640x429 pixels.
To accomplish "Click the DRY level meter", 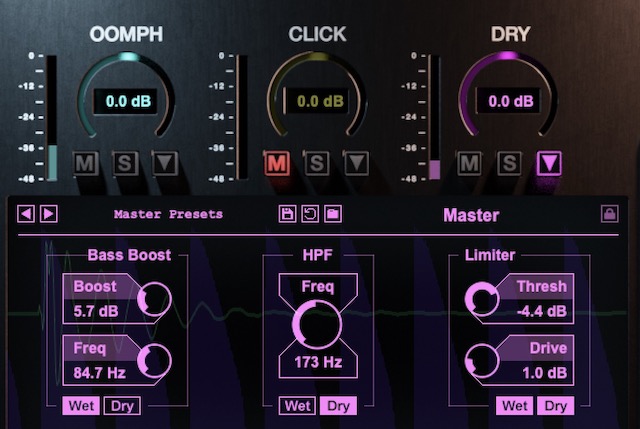I will 434,118.
